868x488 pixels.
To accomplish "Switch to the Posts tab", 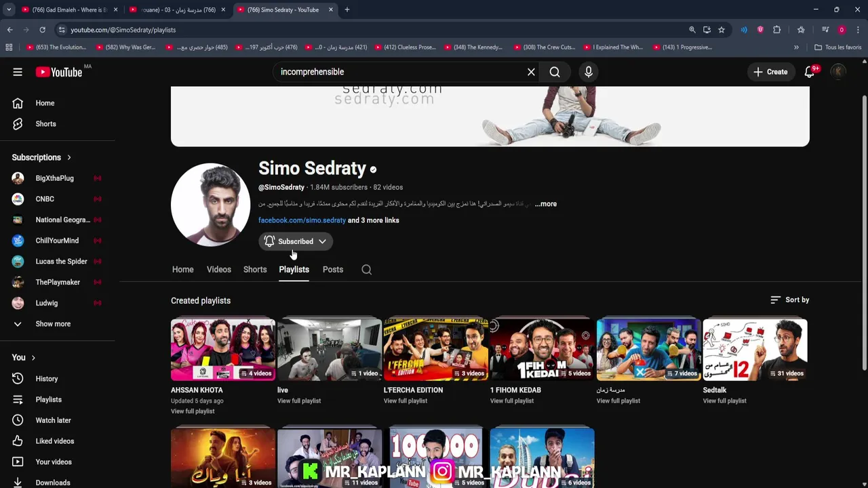I will tap(333, 270).
